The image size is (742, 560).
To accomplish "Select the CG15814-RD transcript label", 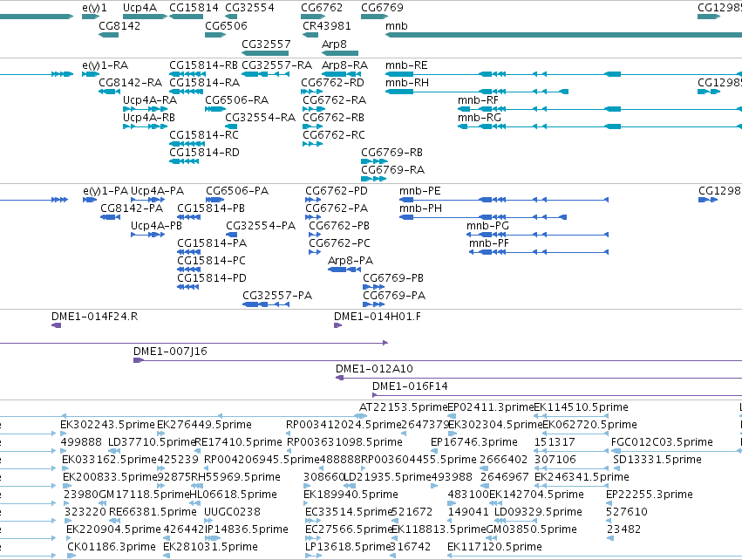I will pyautogui.click(x=204, y=153).
